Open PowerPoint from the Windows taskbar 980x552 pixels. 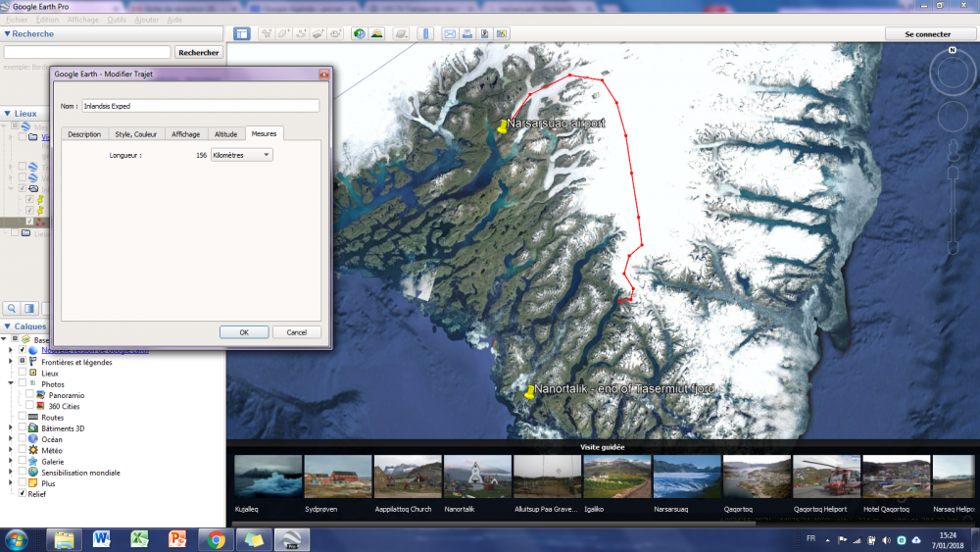pos(177,539)
